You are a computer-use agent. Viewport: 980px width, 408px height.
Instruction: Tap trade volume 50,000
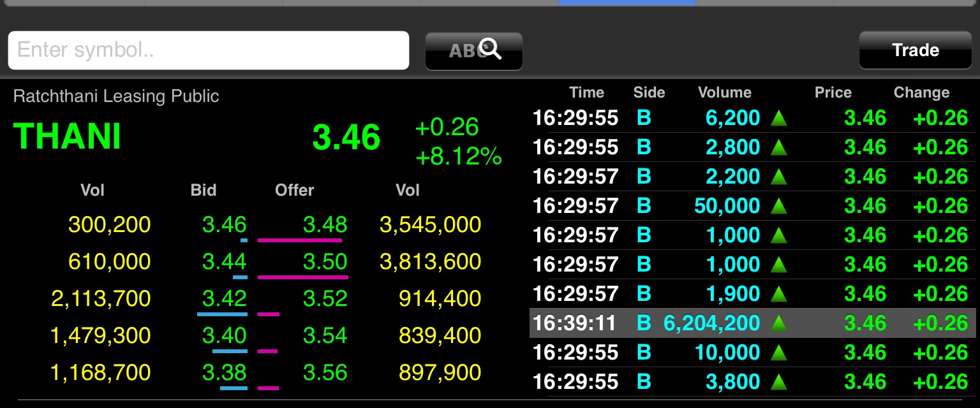728,206
